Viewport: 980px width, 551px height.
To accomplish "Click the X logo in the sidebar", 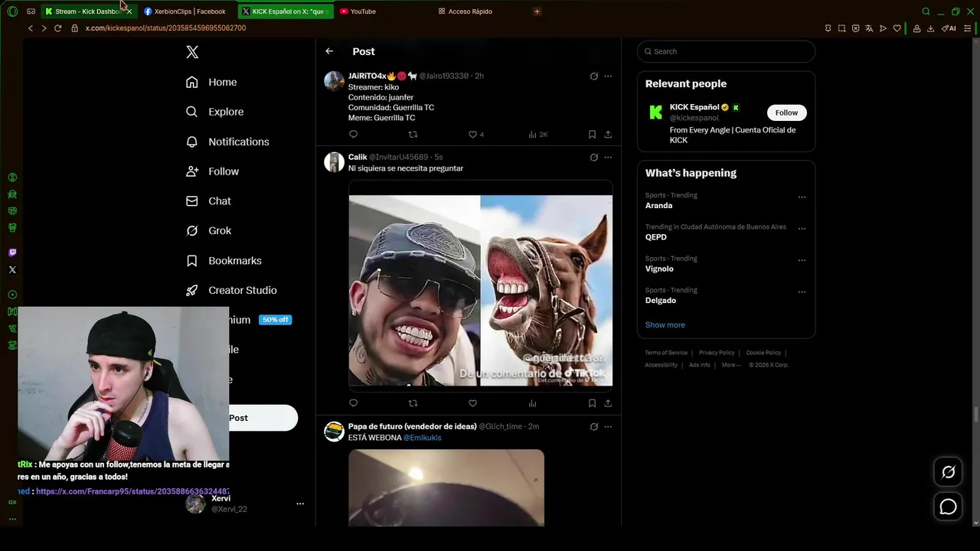I will (x=192, y=52).
